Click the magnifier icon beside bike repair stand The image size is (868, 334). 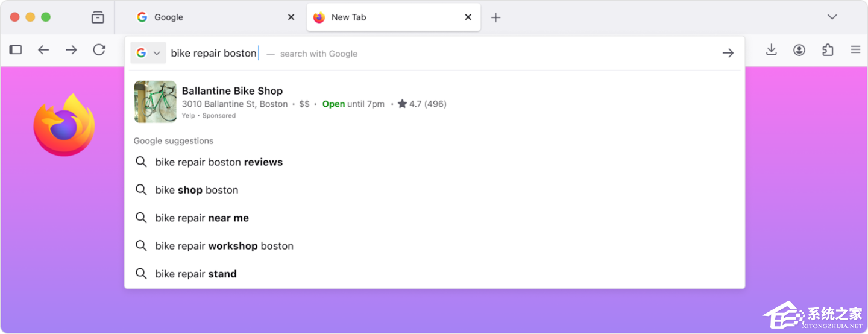pyautogui.click(x=141, y=274)
